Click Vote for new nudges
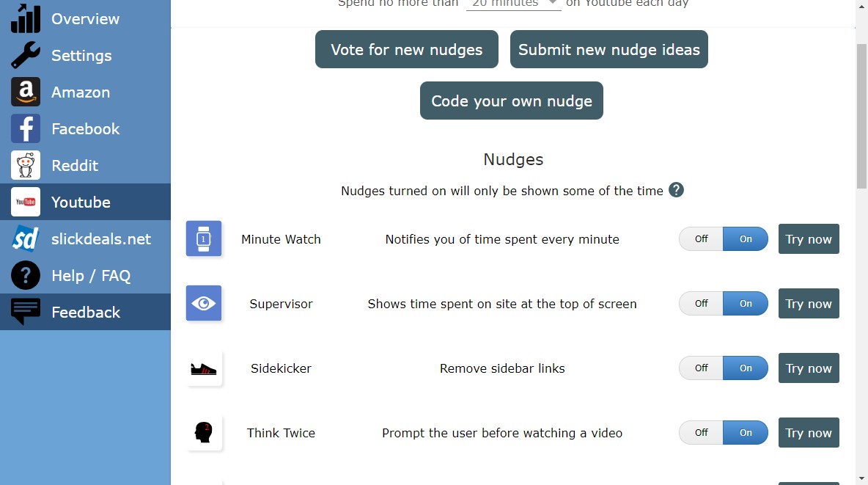 pos(406,49)
